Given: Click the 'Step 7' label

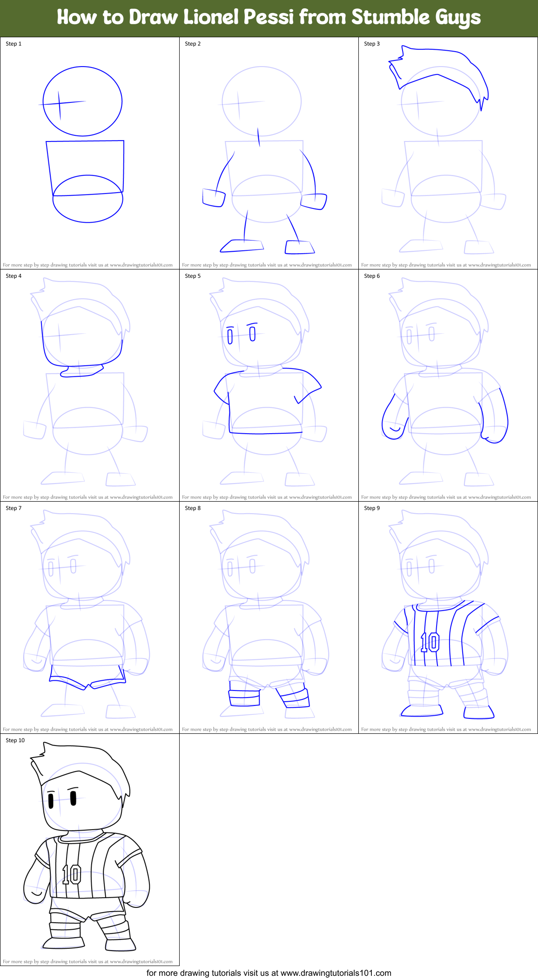Looking at the screenshot, I should tap(13, 508).
